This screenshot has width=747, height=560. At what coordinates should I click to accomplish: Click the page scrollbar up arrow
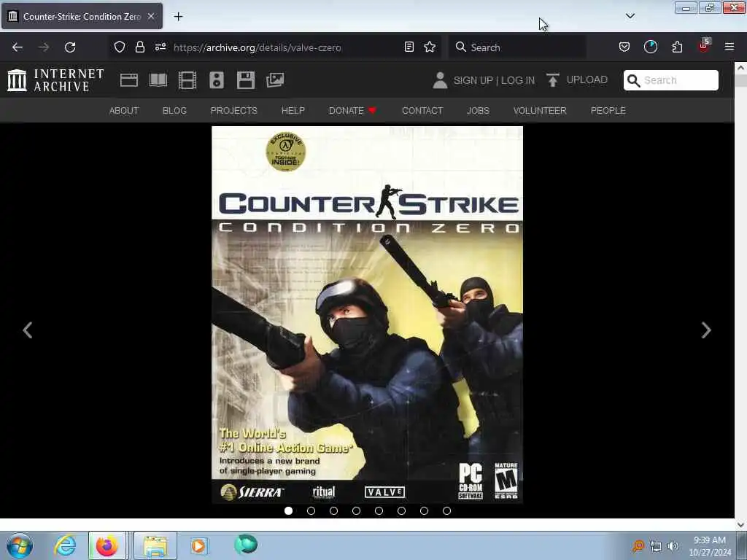(x=740, y=68)
